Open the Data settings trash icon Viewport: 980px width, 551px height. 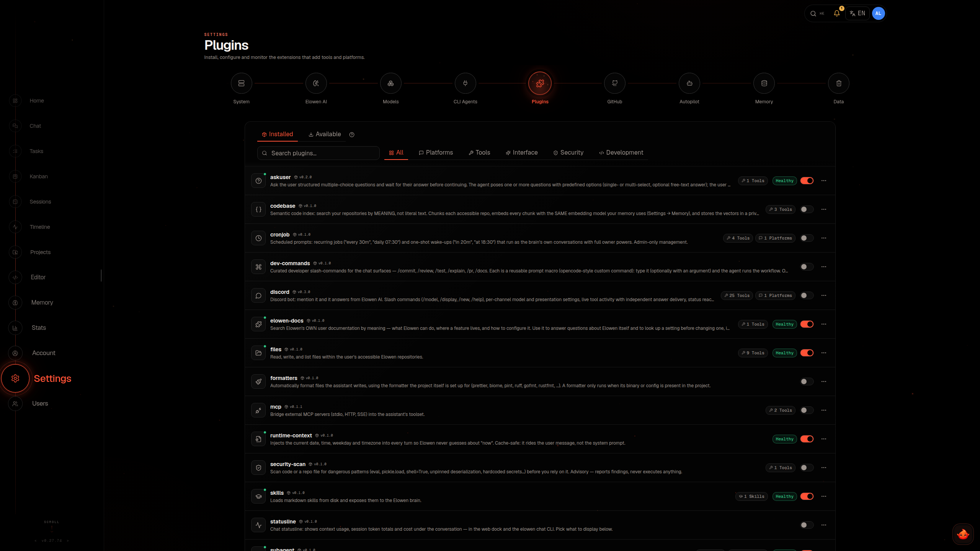tap(838, 83)
